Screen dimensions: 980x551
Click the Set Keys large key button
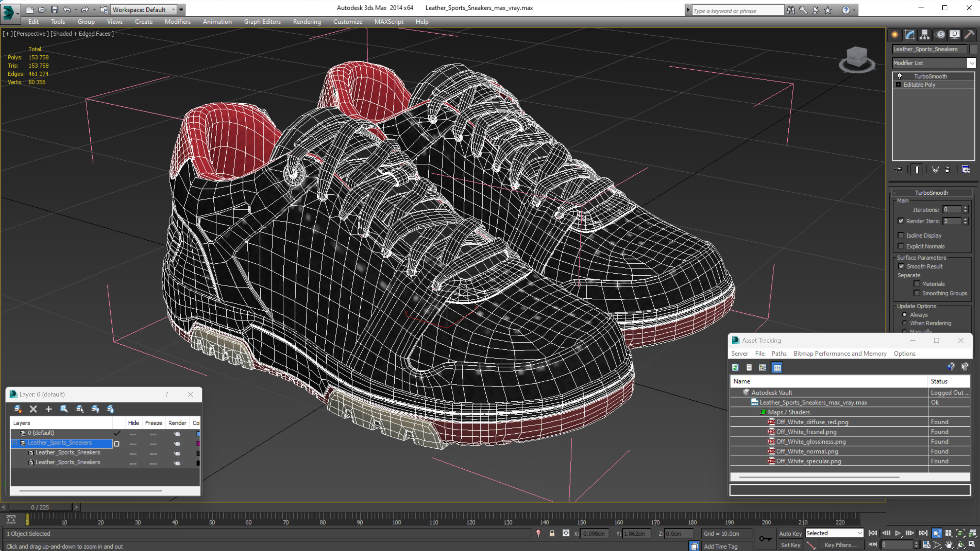pyautogui.click(x=765, y=538)
